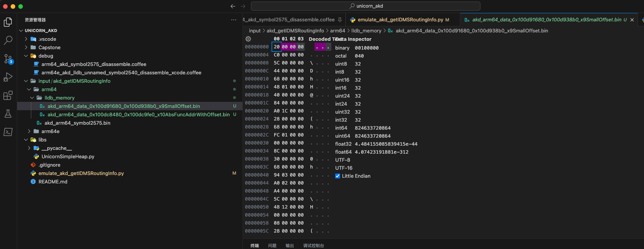Open the Search view in activity bar
644x249 pixels.
click(x=8, y=40)
